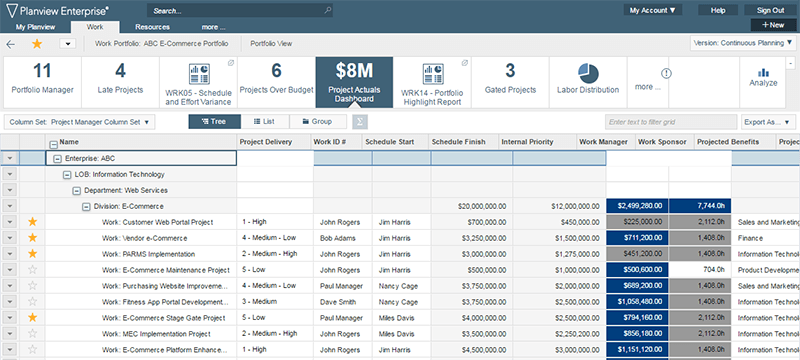Screen dimensions: 800x360
Task: Collapse all using Name header minus icon
Action: pos(53,144)
